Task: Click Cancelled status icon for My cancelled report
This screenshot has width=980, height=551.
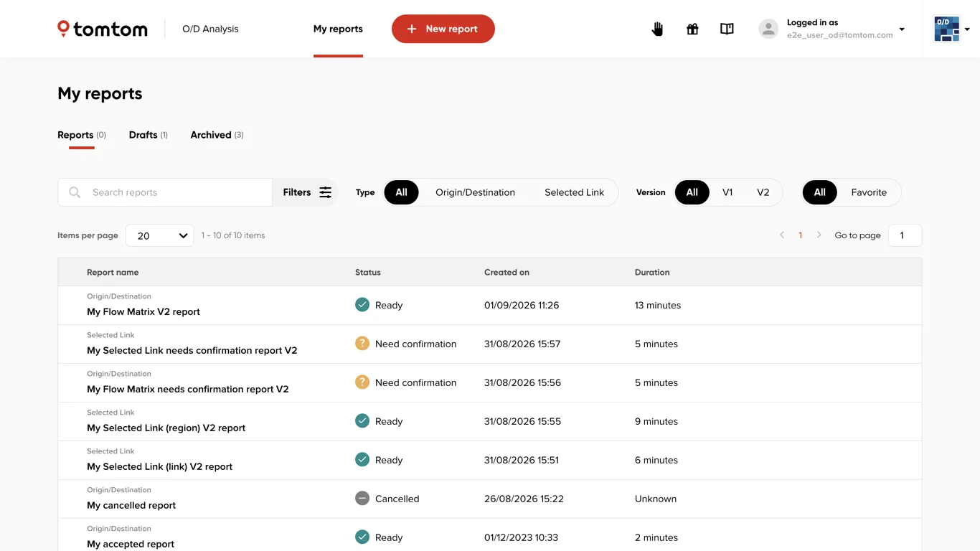Action: pos(362,499)
